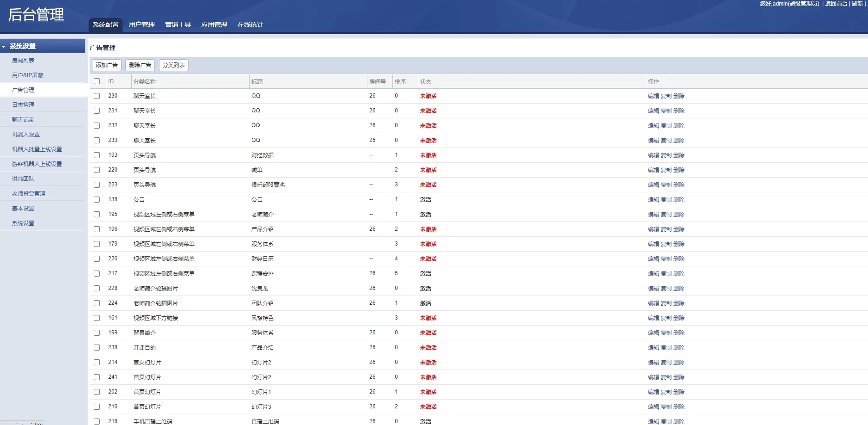Click 编辑 link for row ID 193
This screenshot has width=868, height=425.
(653, 155)
